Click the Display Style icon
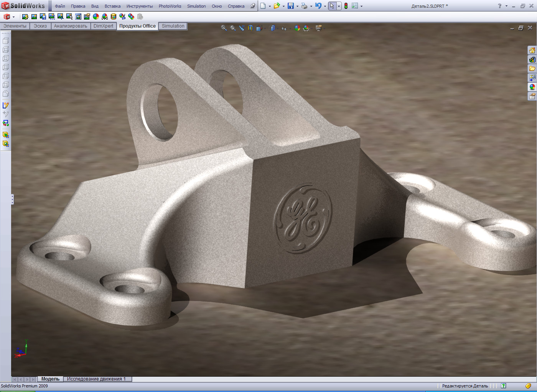 point(272,28)
